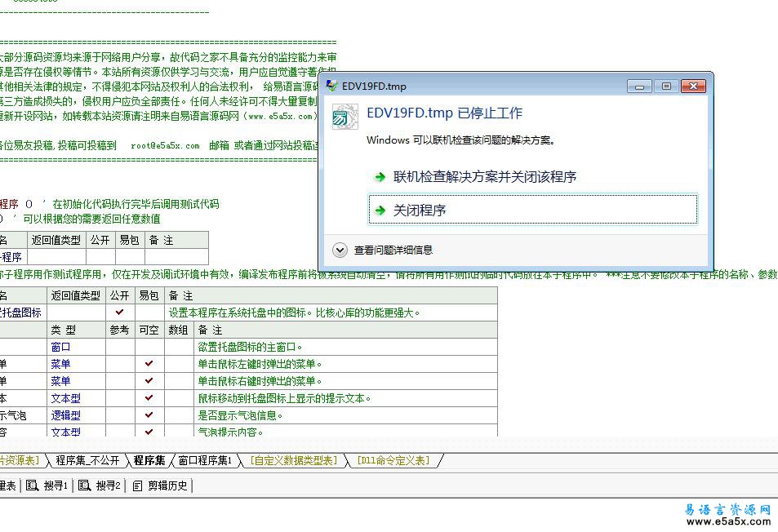The image size is (778, 532).
Task: Click the EDV19FD.tmp application icon in dialog
Action: click(345, 117)
